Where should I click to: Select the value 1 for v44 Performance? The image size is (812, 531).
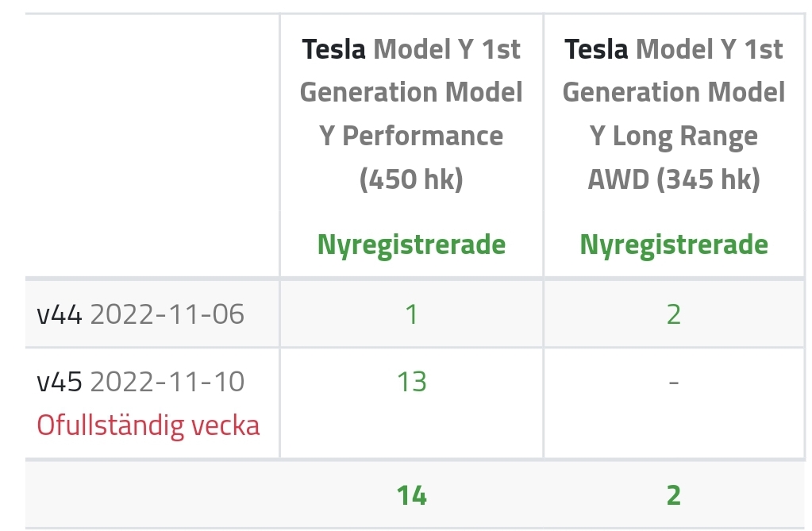click(412, 314)
